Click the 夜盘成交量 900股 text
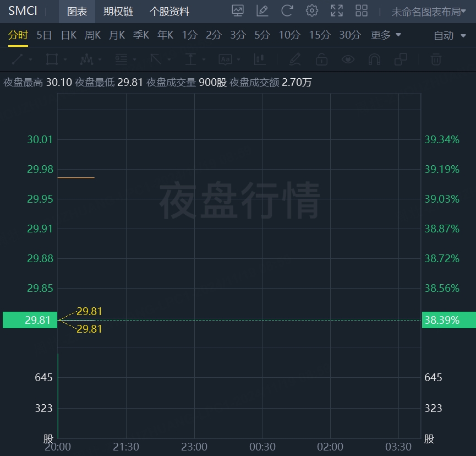 tap(187, 82)
